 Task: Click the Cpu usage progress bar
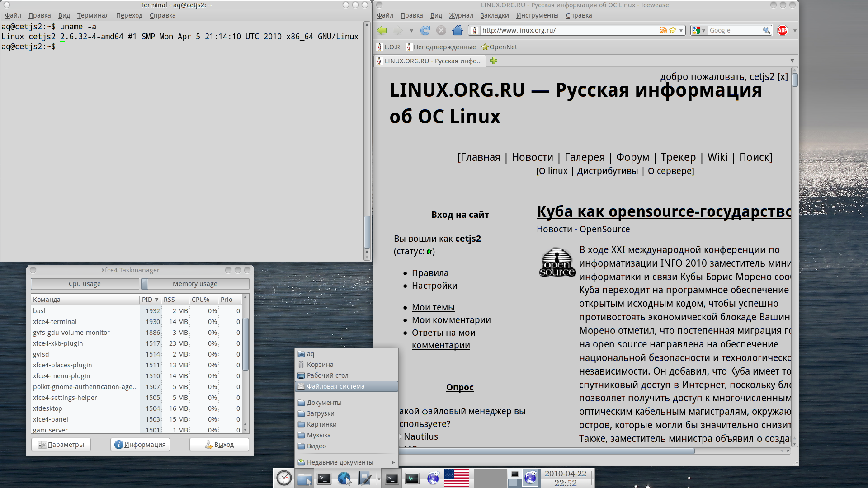tap(85, 284)
